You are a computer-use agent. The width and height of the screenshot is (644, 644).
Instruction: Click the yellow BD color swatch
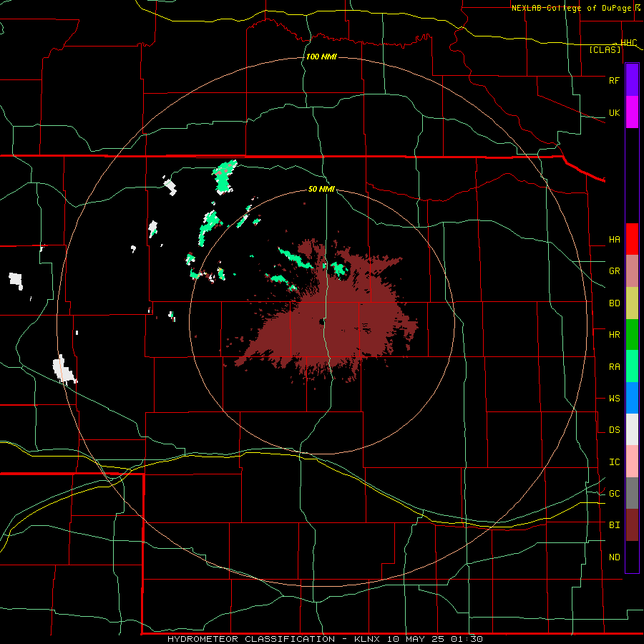click(632, 303)
